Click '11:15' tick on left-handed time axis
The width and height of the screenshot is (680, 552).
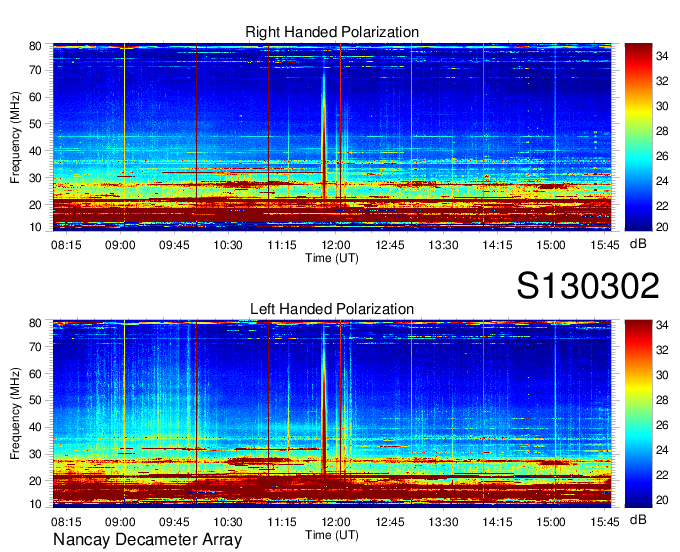[282, 522]
